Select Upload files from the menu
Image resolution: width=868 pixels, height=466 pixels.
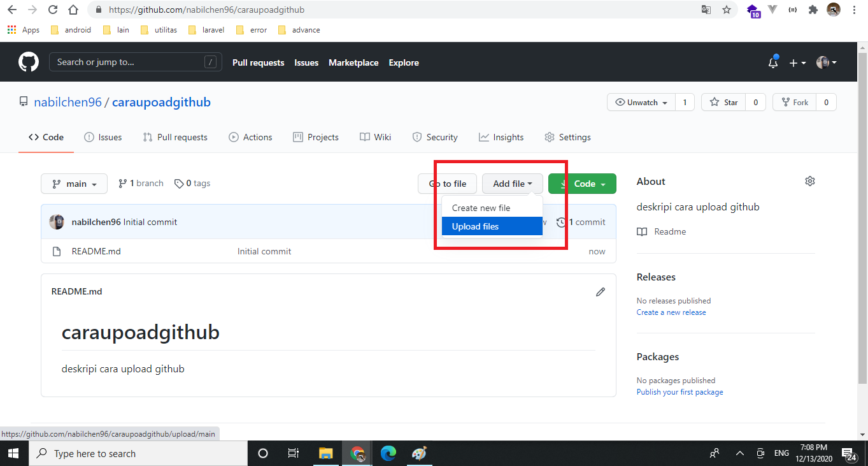(x=475, y=226)
